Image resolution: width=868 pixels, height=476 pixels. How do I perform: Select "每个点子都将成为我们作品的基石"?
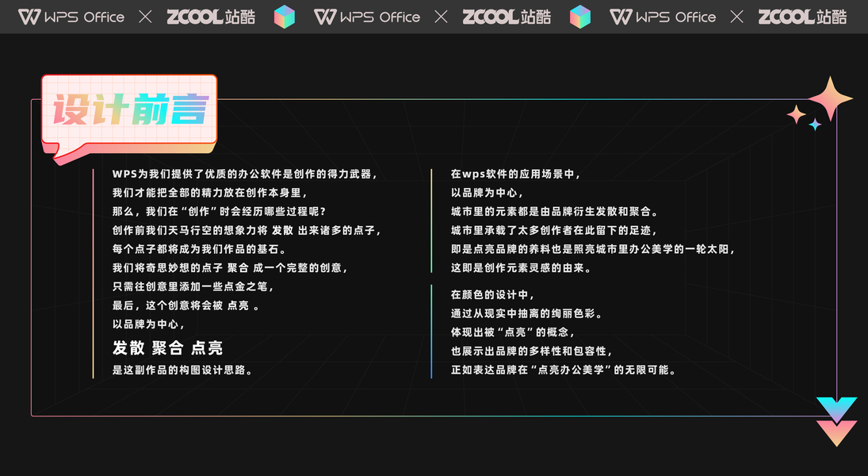click(199, 249)
